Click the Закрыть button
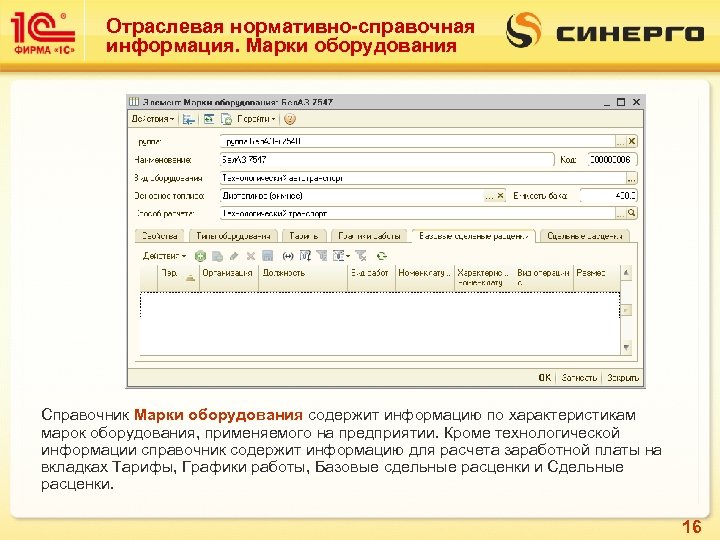This screenshot has width=720, height=540. point(623,377)
